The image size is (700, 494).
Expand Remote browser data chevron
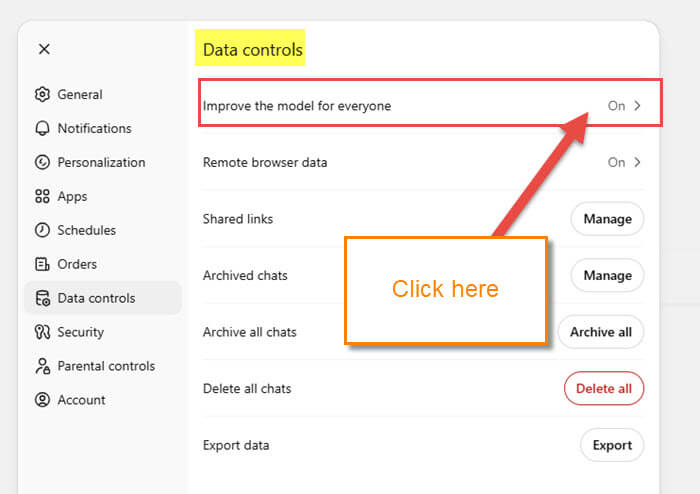tap(637, 162)
